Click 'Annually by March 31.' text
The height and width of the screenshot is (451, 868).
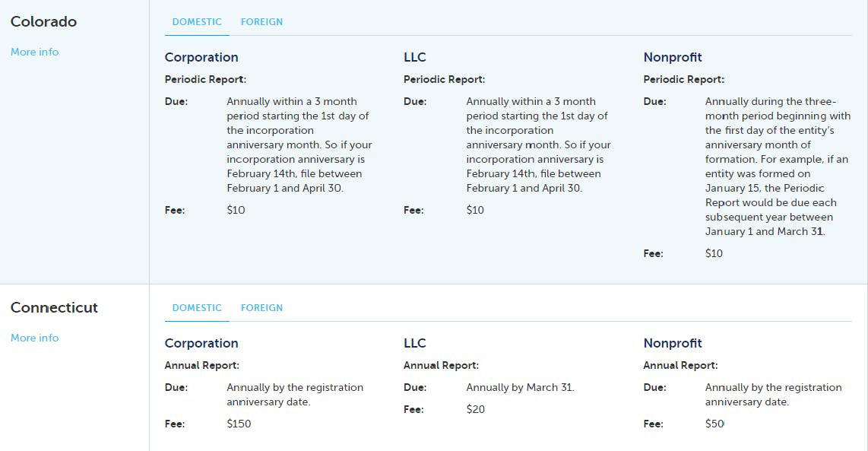520,387
